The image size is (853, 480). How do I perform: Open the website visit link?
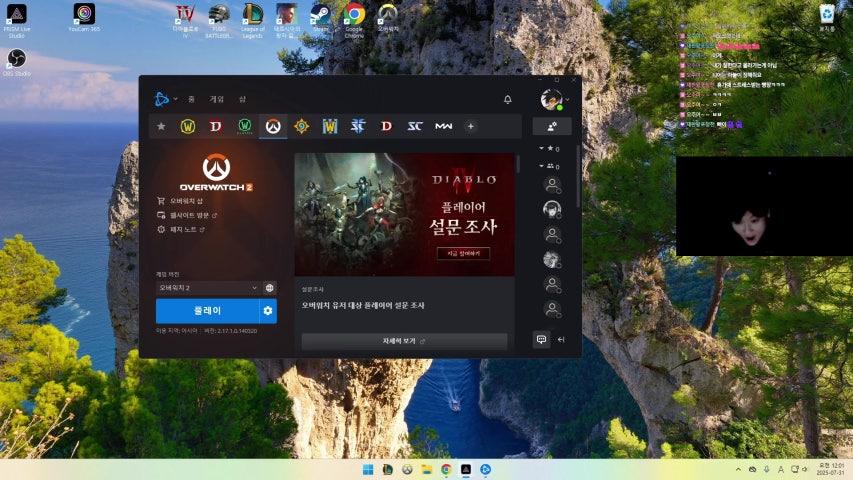[187, 216]
